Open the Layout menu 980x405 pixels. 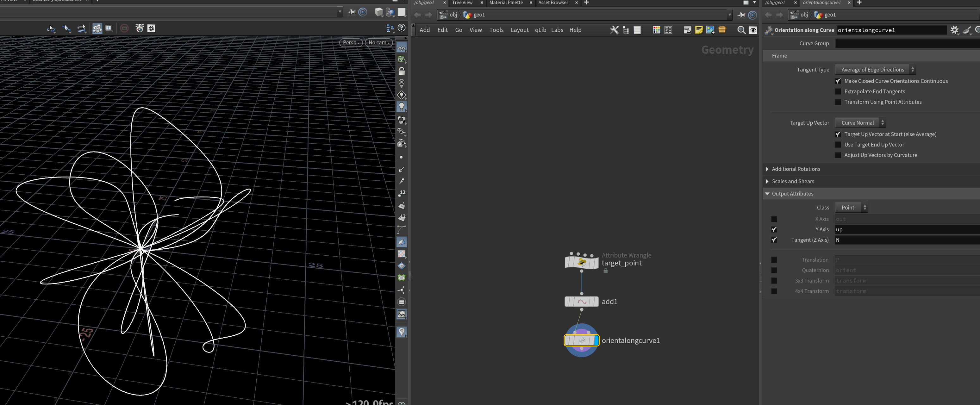pyautogui.click(x=519, y=30)
